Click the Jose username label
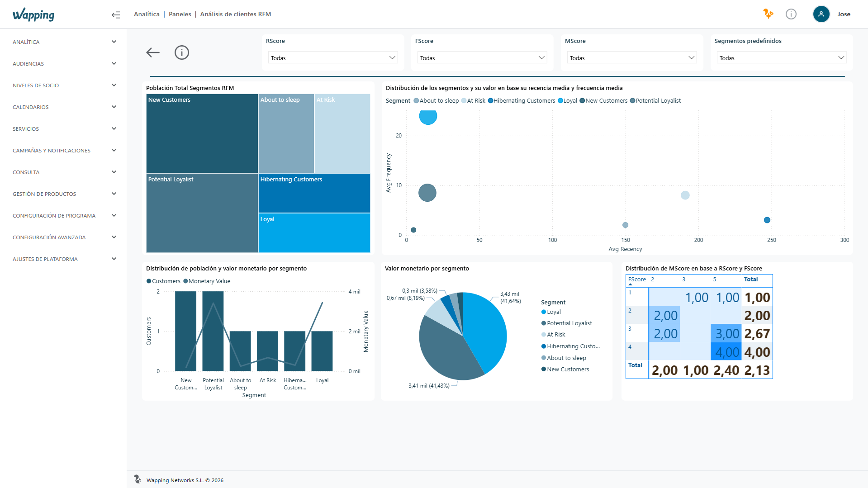Viewport: 868px width, 488px height. 844,14
